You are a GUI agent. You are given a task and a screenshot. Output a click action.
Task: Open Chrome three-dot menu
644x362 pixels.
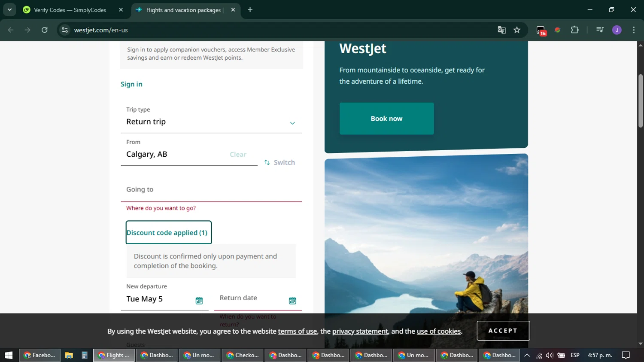point(634,30)
